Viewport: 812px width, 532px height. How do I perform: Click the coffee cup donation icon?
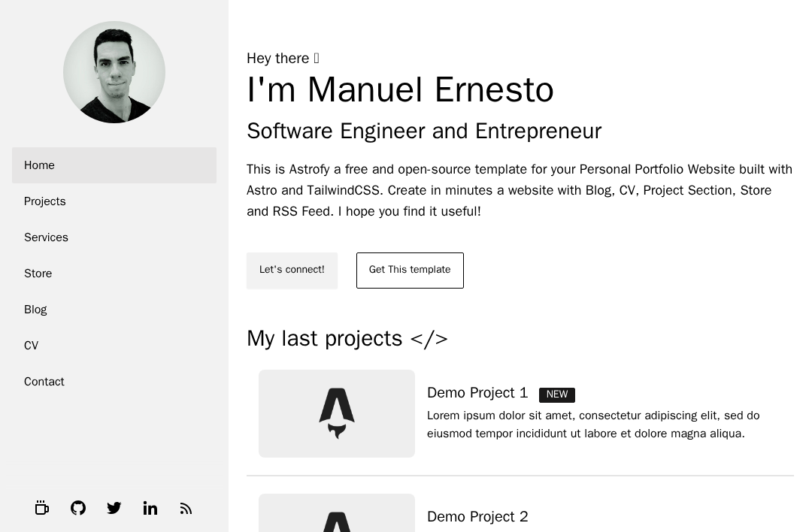click(x=42, y=509)
